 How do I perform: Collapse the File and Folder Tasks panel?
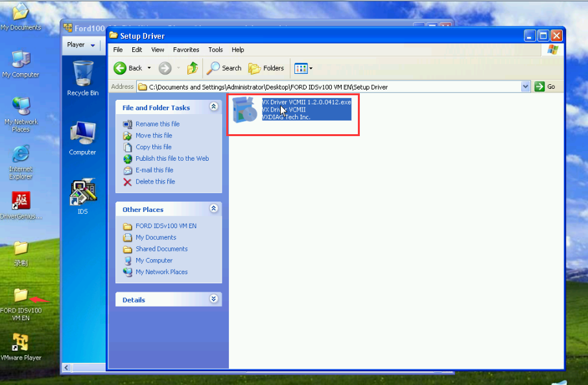click(x=214, y=106)
